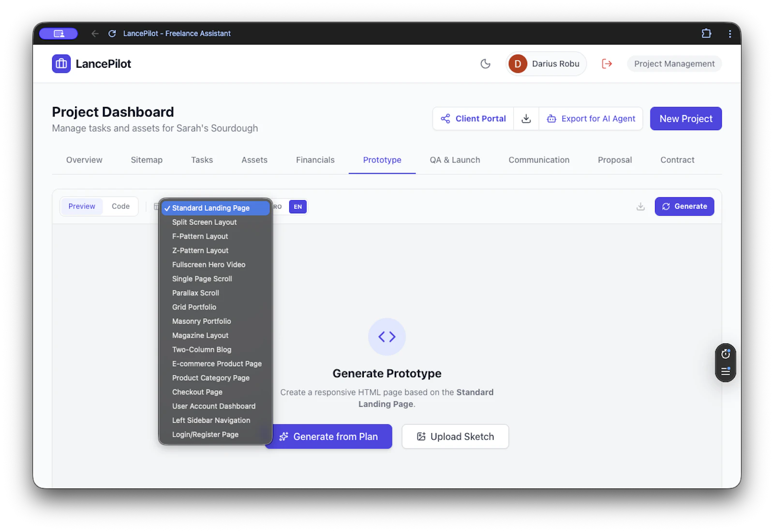Choose Checkout Page layout
The image size is (774, 532).
pyautogui.click(x=215, y=392)
